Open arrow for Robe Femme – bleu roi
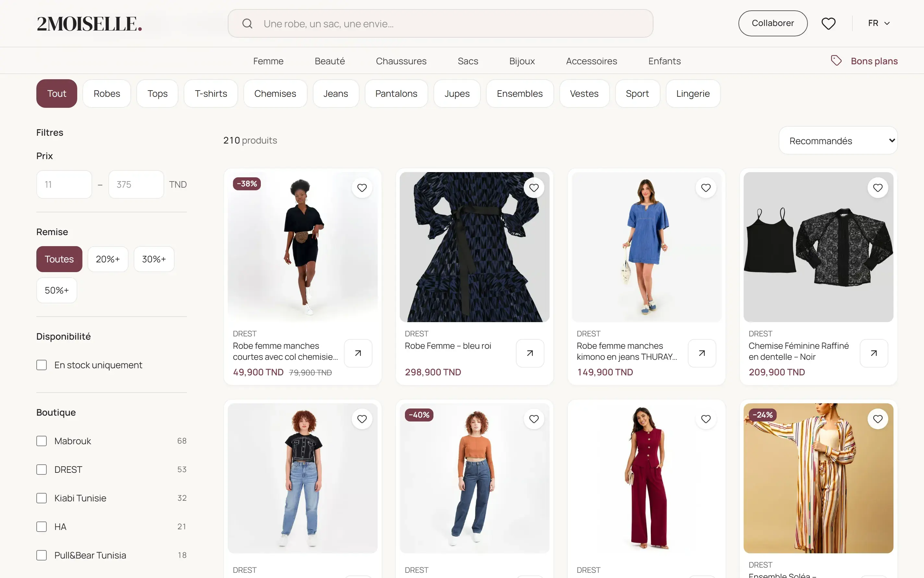 coord(530,353)
